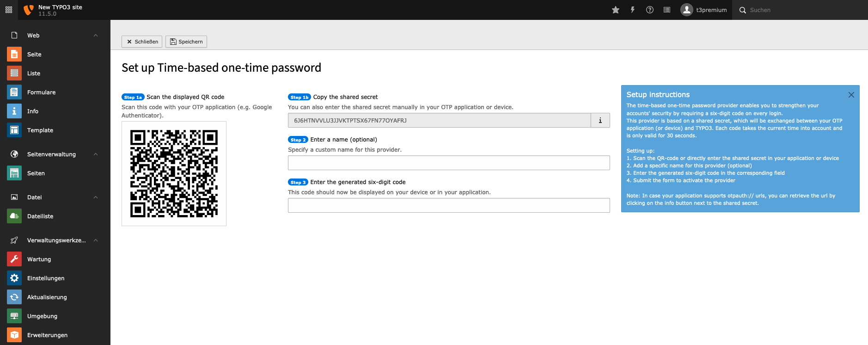
Task: Click the Schließen button
Action: click(142, 42)
